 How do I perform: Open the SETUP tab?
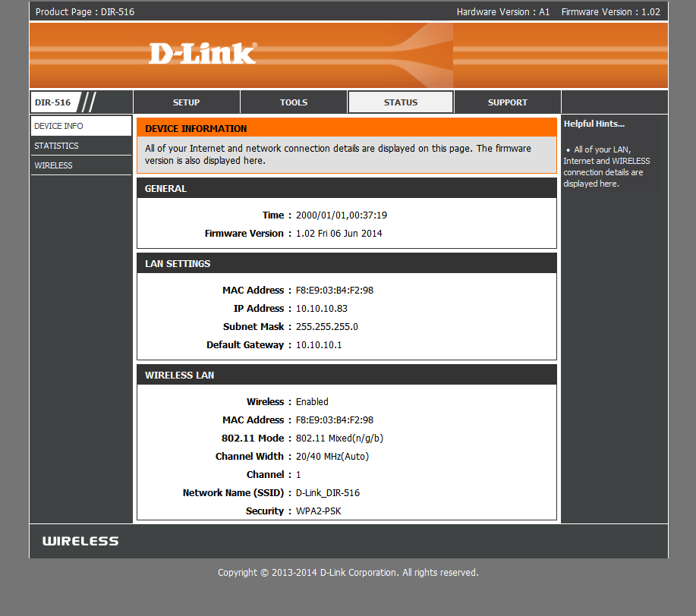pyautogui.click(x=187, y=102)
